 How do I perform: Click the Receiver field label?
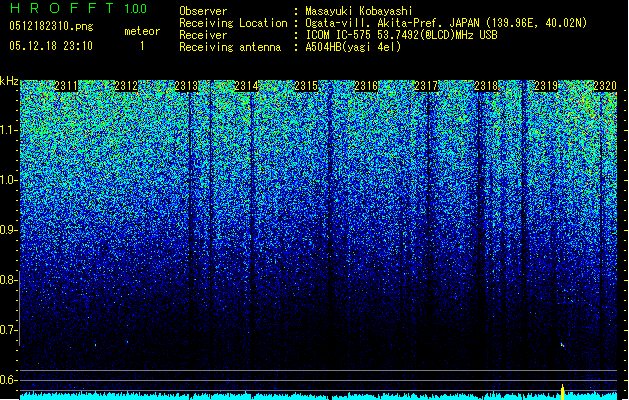tap(203, 35)
